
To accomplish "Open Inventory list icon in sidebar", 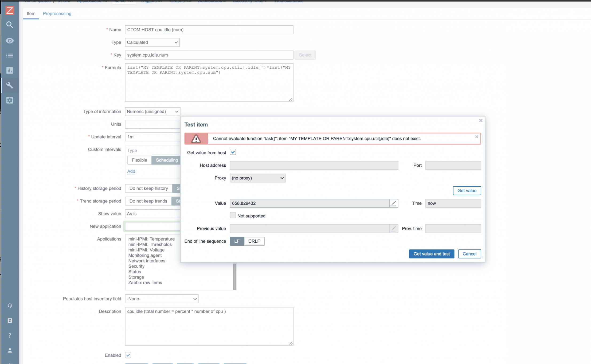I will pos(10,56).
